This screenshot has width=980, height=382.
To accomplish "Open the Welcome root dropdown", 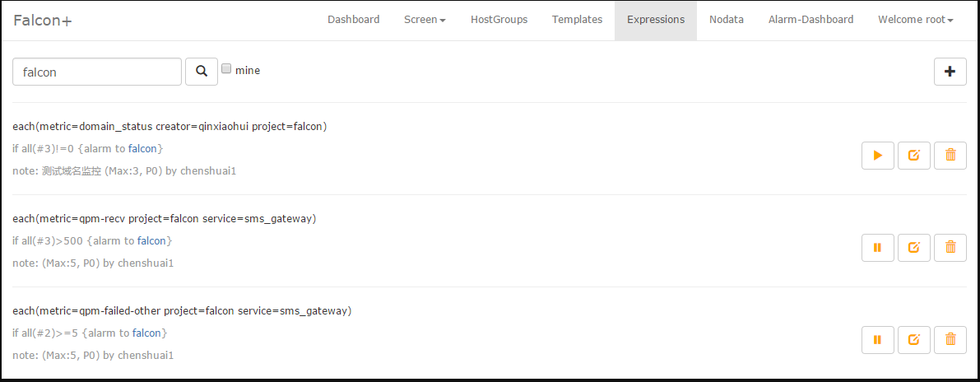I will (x=915, y=20).
